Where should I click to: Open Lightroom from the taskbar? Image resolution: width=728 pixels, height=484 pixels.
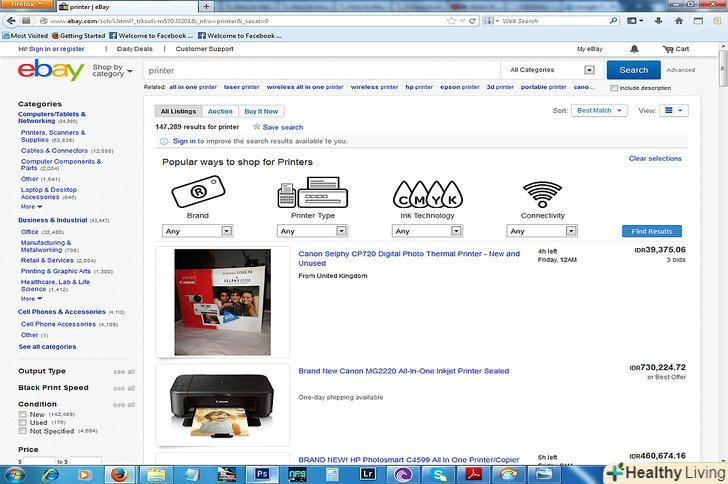[x=367, y=475]
